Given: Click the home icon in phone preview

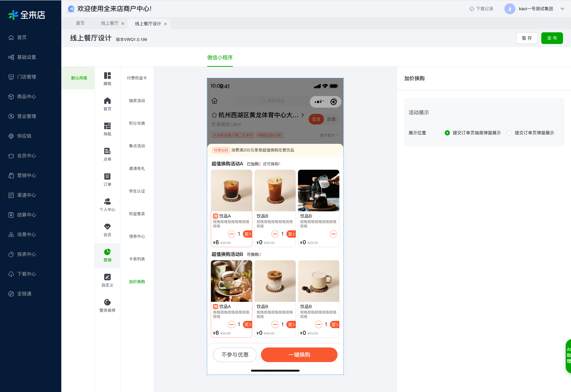Looking at the screenshot, I should [x=215, y=101].
